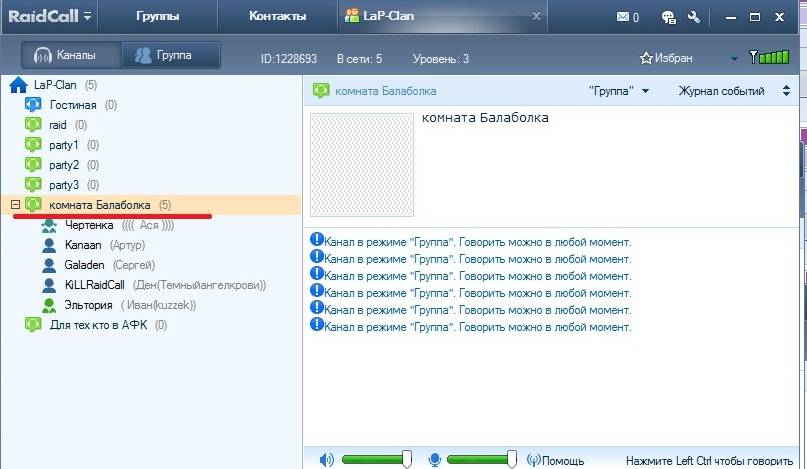Collapse the комната Балаболка channel

14,205
